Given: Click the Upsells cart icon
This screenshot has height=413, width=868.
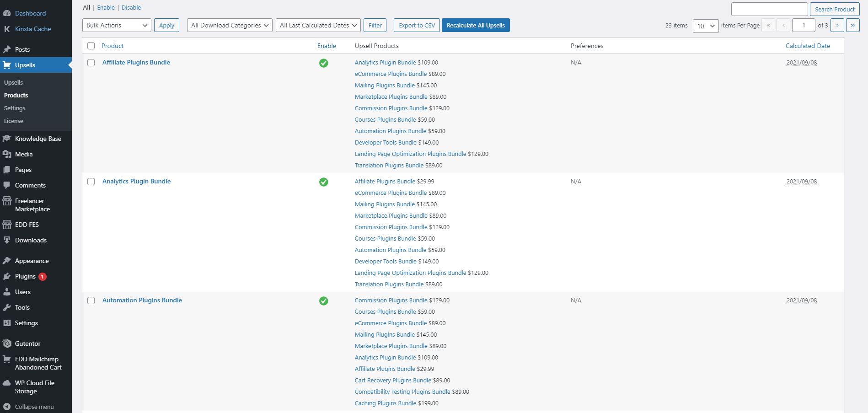Looking at the screenshot, I should tap(7, 65).
